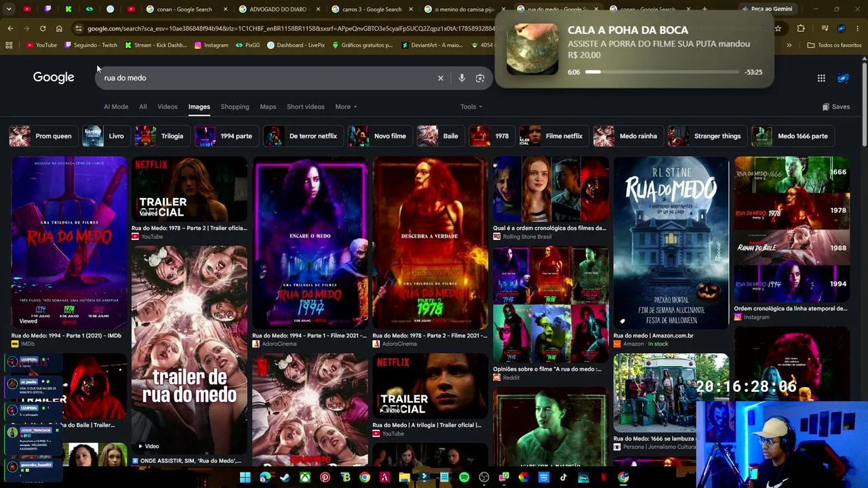Screen dimensions: 868x488
Task: Open Steam from the taskbar
Action: [285, 477]
